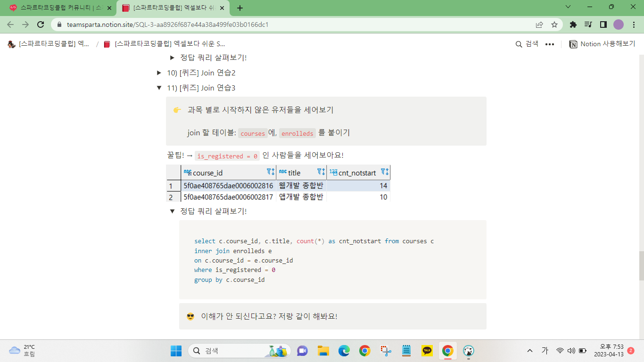The height and width of the screenshot is (362, 644).
Task: Click the address bar URL
Action: 168,25
